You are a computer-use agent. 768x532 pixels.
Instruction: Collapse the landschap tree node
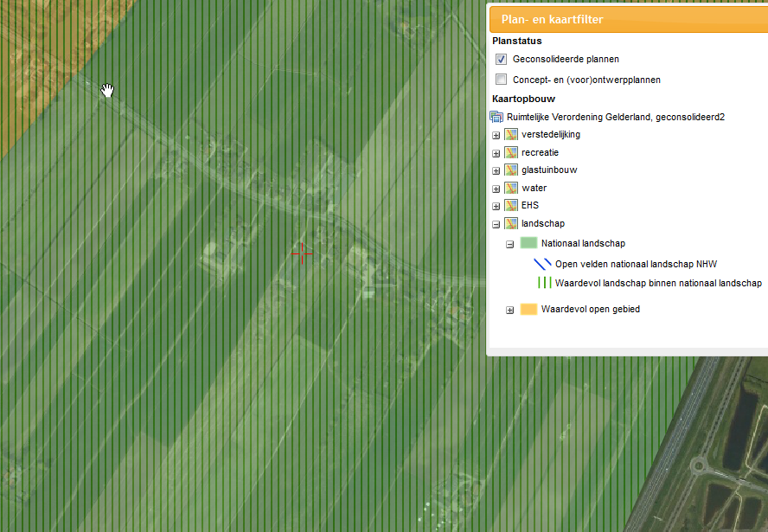tap(496, 224)
